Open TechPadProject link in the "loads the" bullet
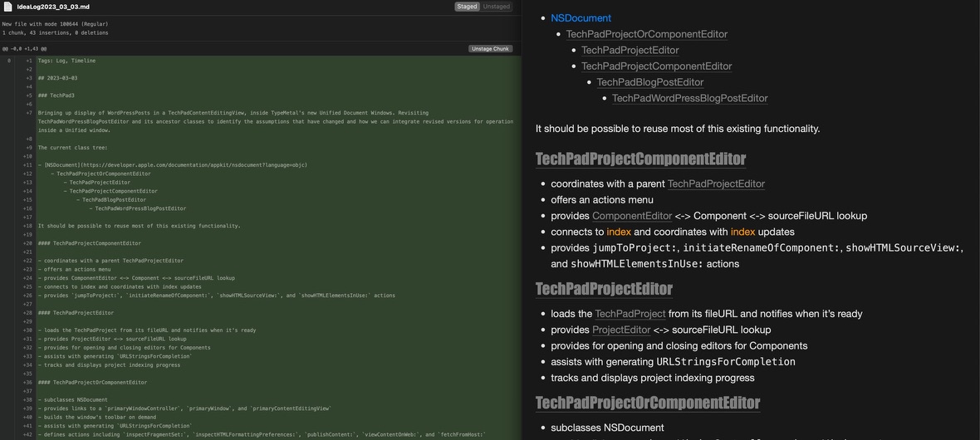Screen dimensions: 980x440 [630, 314]
